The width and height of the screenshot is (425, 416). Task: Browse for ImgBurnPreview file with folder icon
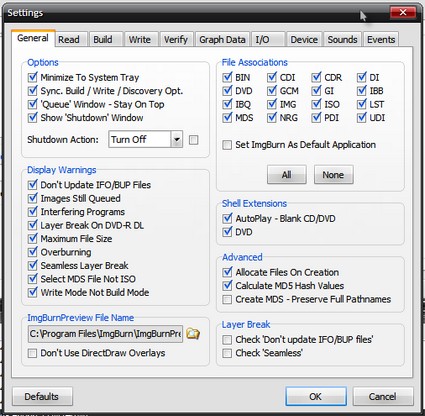click(193, 333)
